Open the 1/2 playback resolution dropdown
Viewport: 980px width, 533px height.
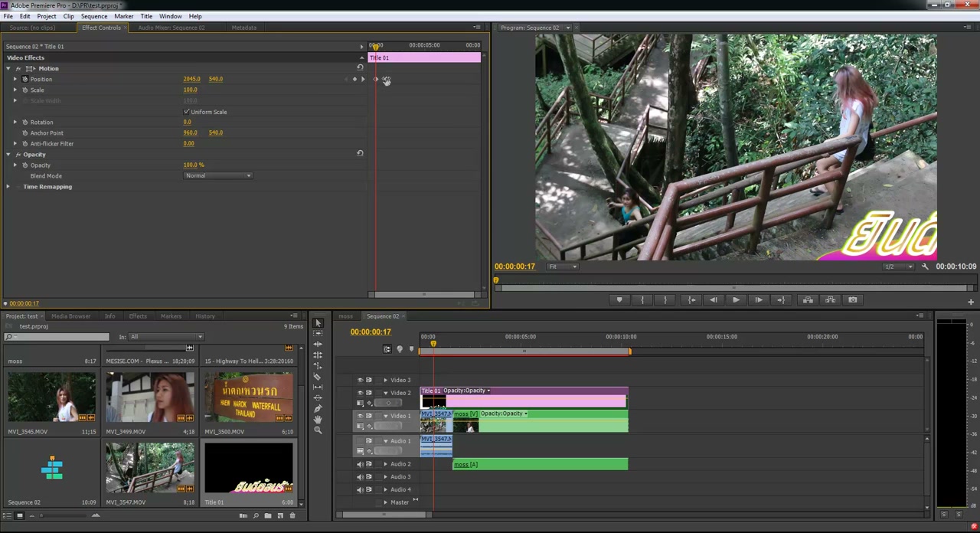pyautogui.click(x=898, y=266)
